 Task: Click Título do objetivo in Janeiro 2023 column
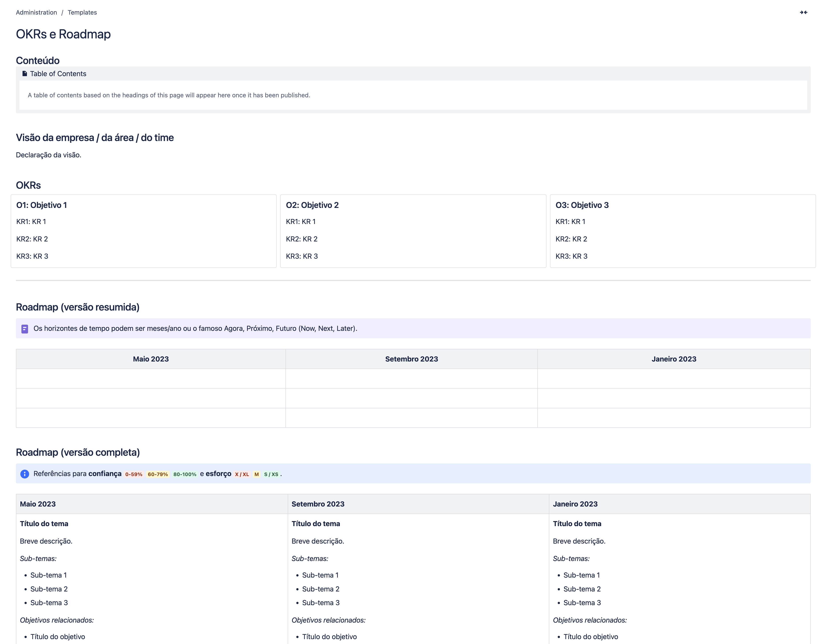[591, 637]
